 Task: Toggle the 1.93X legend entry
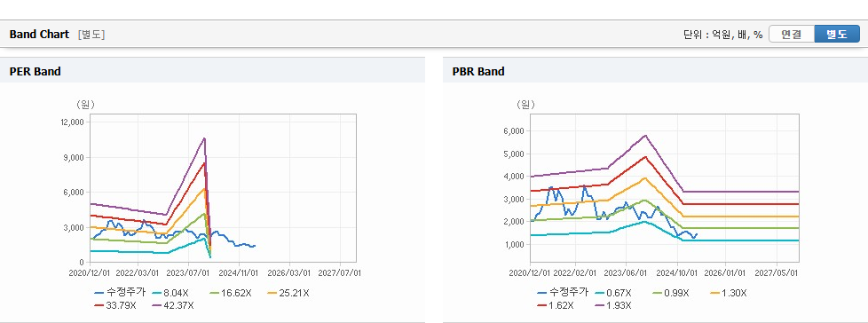click(x=613, y=304)
